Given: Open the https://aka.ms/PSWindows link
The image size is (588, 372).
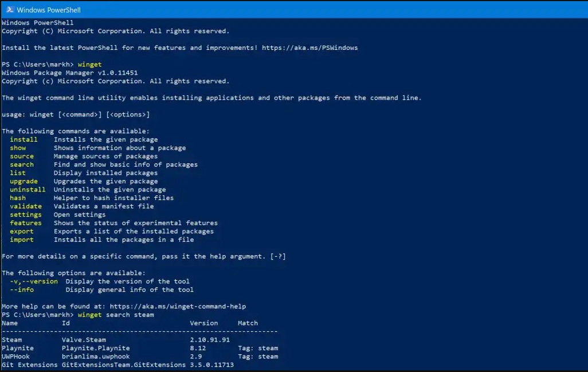Looking at the screenshot, I should pyautogui.click(x=309, y=48).
